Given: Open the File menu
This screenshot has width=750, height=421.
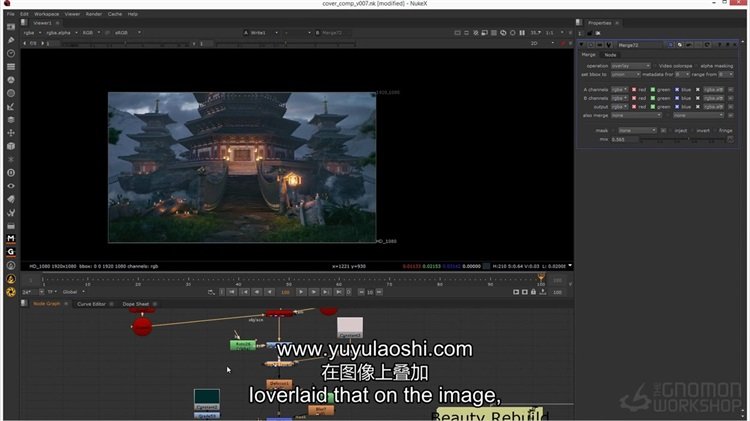Looking at the screenshot, I should 11,14.
